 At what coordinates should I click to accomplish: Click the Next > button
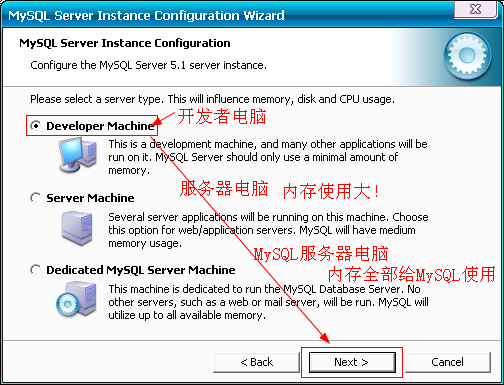(352, 362)
